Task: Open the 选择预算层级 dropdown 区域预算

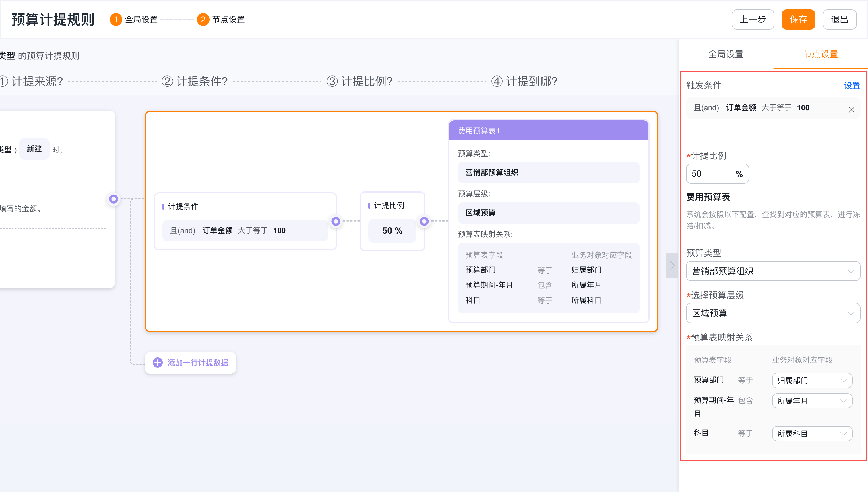Action: pyautogui.click(x=773, y=313)
